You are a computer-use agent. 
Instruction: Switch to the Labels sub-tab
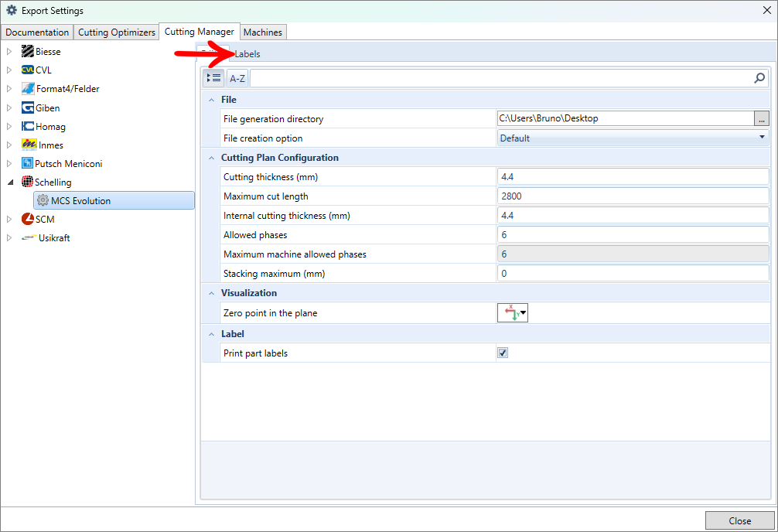[x=247, y=53]
